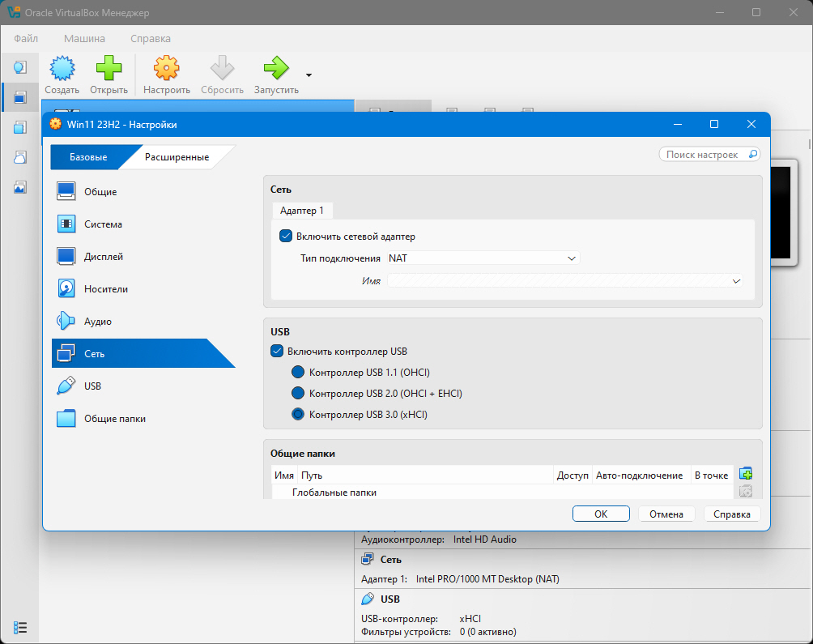Click Intel HD Audio in the details pane
This screenshot has width=813, height=644.
pos(485,540)
